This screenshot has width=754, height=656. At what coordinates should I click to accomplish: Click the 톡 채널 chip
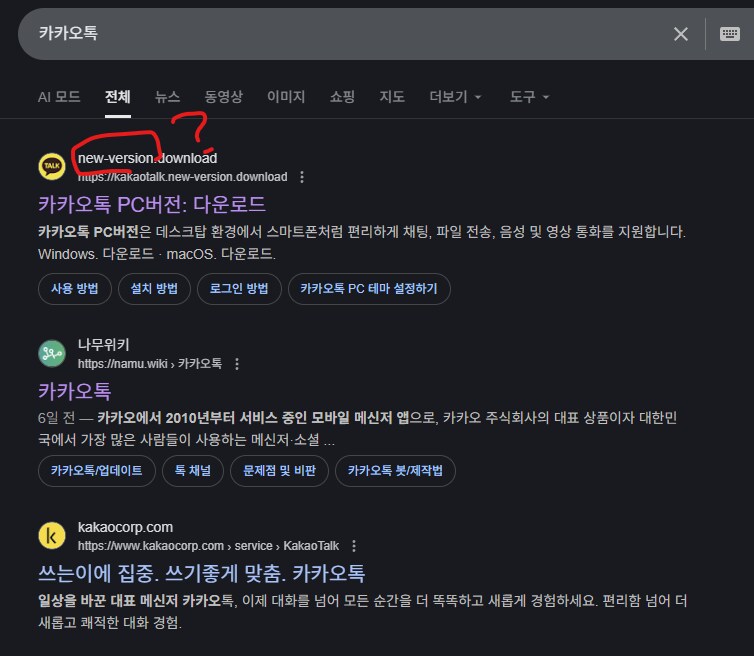click(x=193, y=470)
